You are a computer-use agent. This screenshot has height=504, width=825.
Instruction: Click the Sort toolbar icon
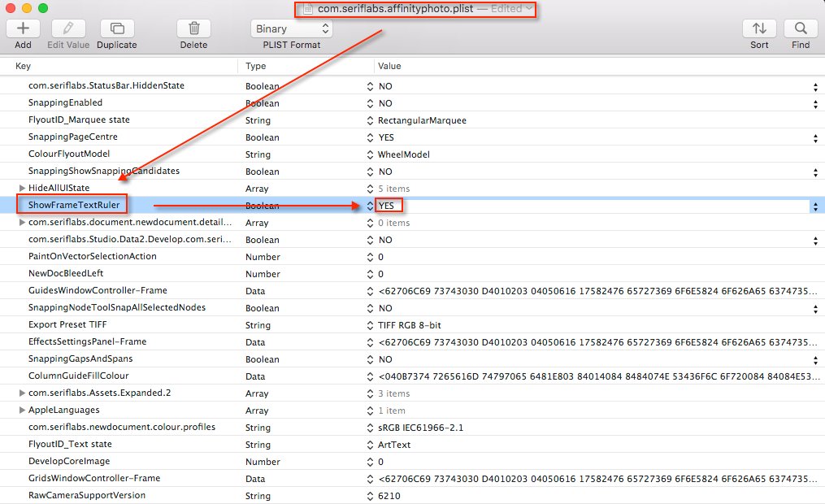[x=759, y=28]
